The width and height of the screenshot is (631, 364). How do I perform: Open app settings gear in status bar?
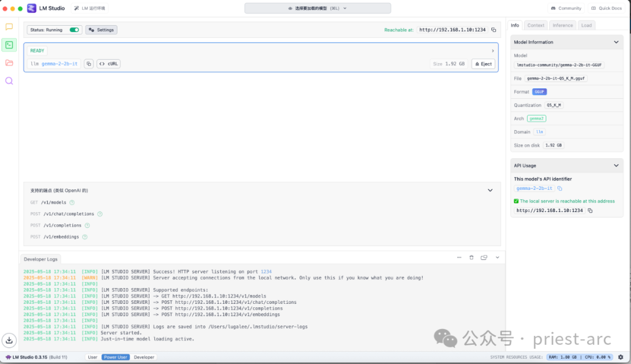(x=620, y=357)
